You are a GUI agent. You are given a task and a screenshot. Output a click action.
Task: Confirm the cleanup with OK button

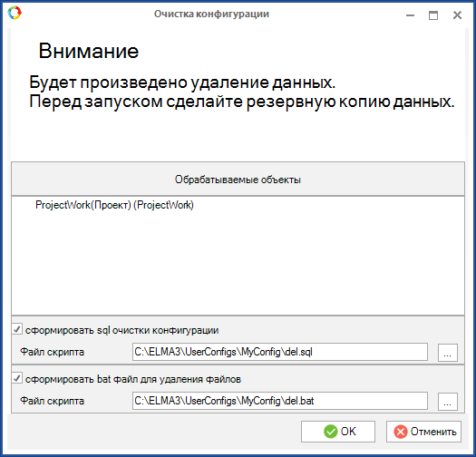click(x=338, y=432)
